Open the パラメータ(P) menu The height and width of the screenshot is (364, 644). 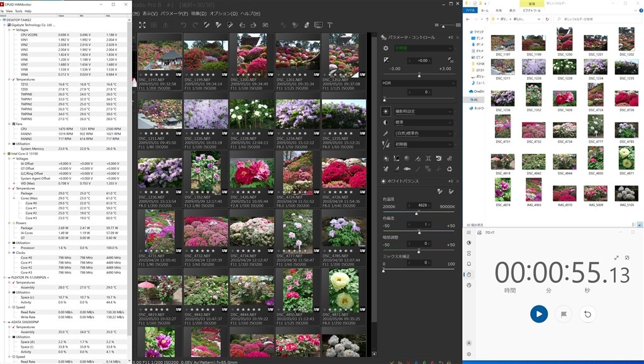173,13
